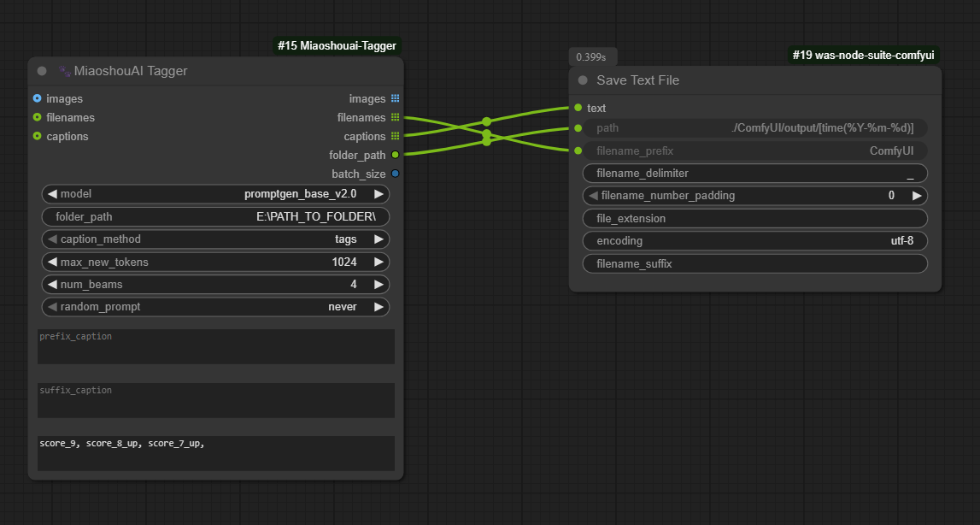
Task: Click the filename_prefix input socket
Action: [x=578, y=150]
